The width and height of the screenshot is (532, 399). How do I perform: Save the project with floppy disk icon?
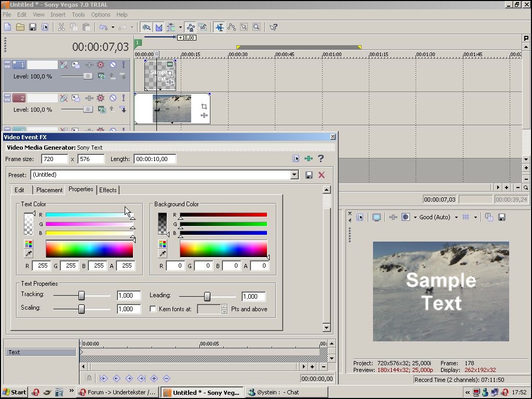click(x=33, y=27)
